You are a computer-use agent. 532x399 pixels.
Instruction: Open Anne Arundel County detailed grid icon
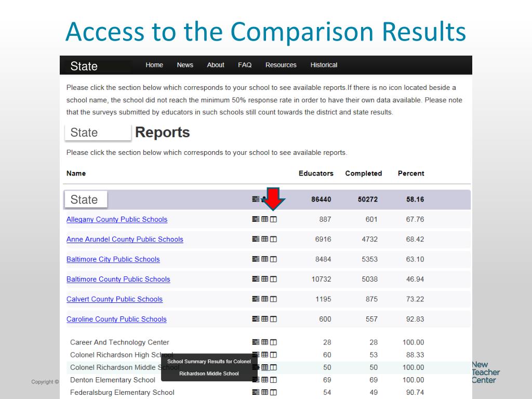click(264, 239)
